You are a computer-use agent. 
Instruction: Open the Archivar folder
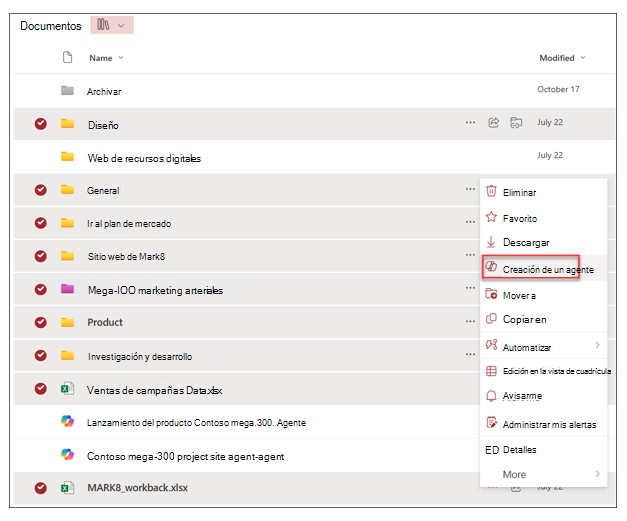coord(104,92)
